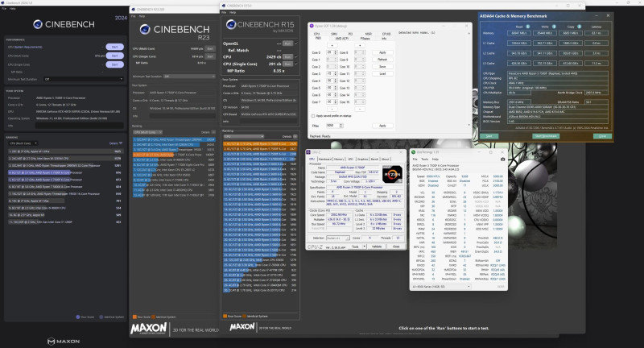Screen dimensions: 644x348
Task: Click the FMax value field in Ryzen SDT
Action: pyautogui.click(x=334, y=126)
